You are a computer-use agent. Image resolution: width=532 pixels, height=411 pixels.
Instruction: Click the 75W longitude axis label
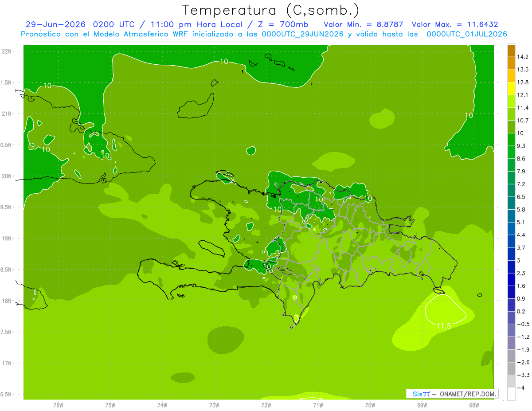pos(110,405)
